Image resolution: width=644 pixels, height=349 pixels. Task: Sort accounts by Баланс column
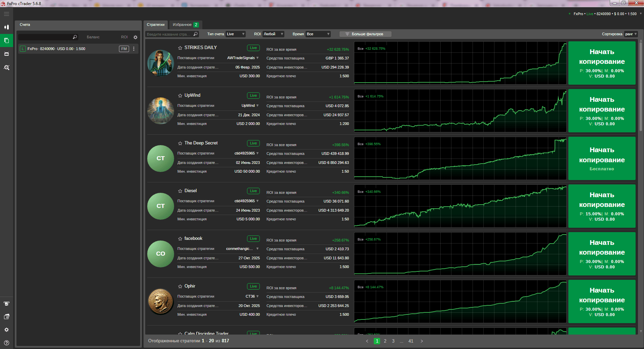[x=93, y=37]
